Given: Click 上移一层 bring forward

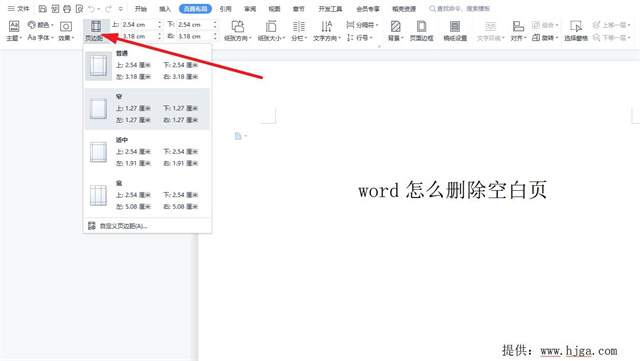Looking at the screenshot, I should click(611, 25).
